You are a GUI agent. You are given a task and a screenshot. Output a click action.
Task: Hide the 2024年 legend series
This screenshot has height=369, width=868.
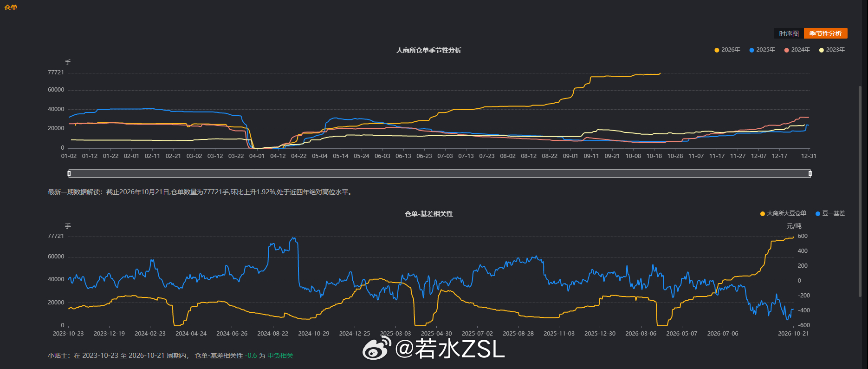(x=797, y=50)
